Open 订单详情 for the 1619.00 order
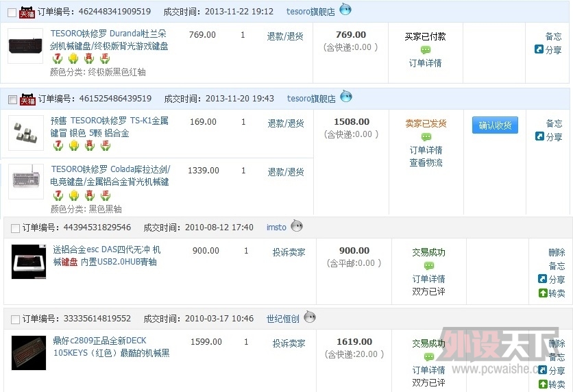This screenshot has height=392, width=573. [x=429, y=369]
